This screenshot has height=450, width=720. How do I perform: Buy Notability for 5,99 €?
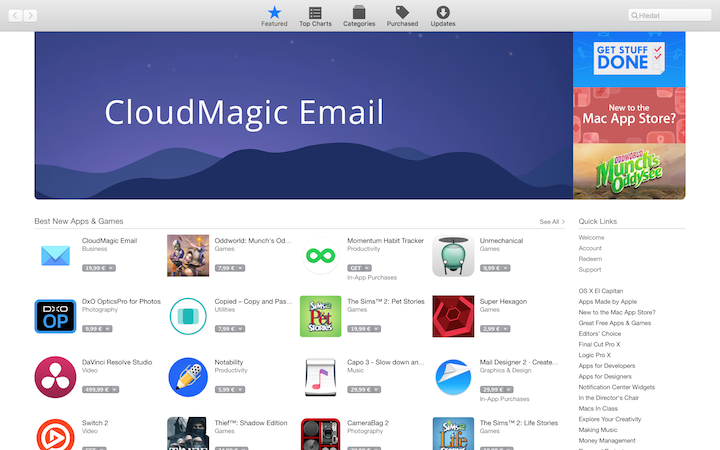pyautogui.click(x=225, y=389)
